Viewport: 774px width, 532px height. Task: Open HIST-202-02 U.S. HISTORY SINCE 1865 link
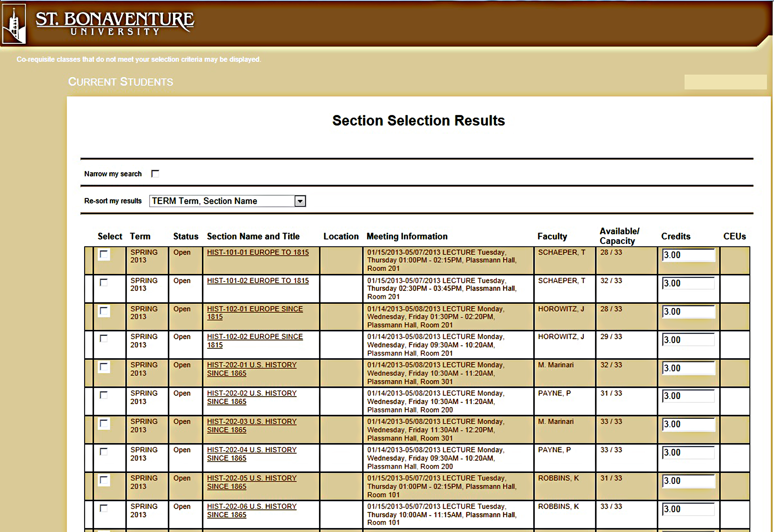pyautogui.click(x=252, y=397)
